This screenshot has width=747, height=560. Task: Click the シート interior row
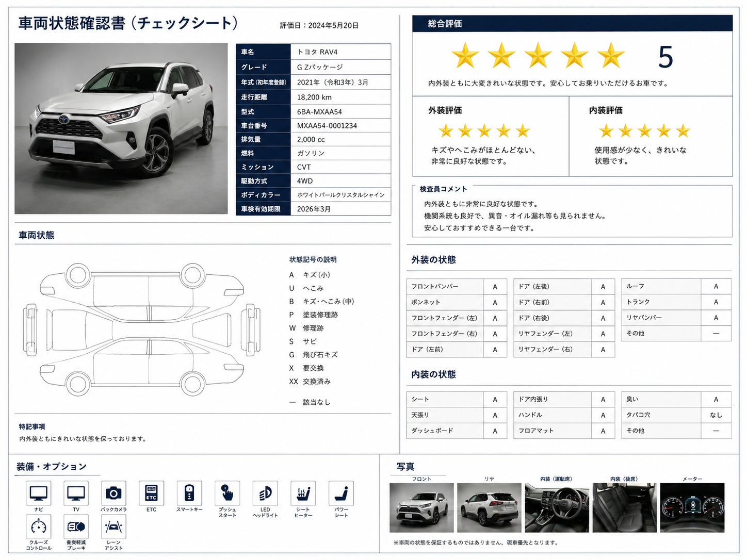click(x=457, y=399)
